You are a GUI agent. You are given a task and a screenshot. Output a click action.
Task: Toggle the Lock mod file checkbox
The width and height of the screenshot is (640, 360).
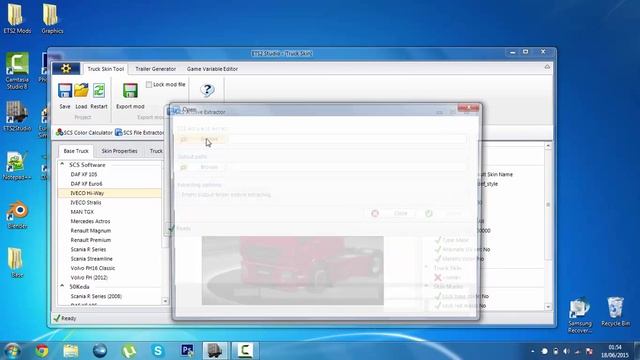point(149,84)
